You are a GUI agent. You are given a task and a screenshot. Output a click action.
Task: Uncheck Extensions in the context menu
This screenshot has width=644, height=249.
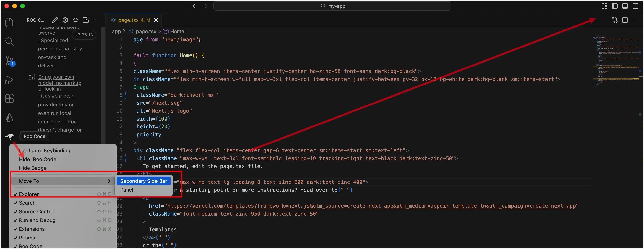pos(32,229)
